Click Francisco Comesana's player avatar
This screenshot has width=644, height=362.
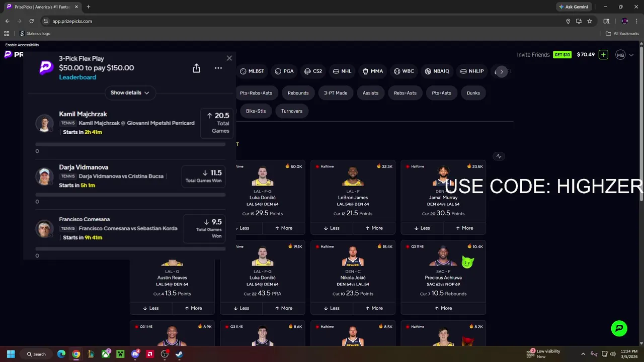(45, 229)
